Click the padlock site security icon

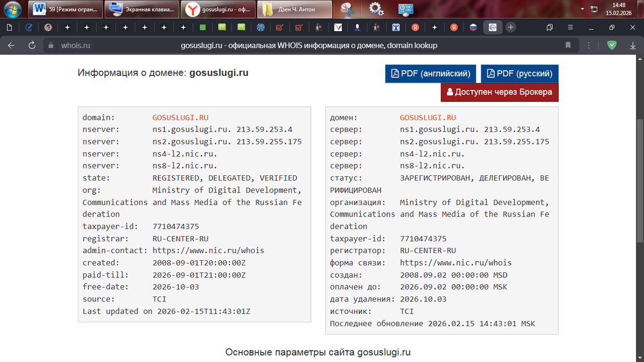[52, 46]
